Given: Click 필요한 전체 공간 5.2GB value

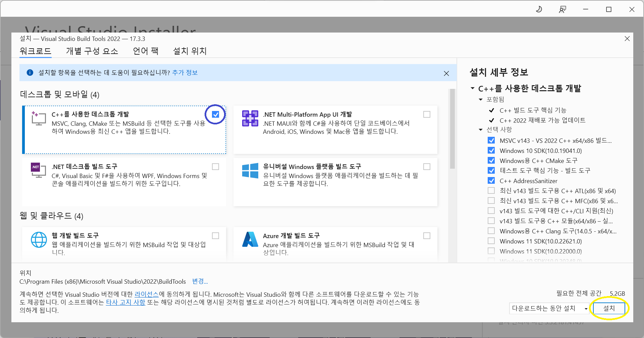Looking at the screenshot, I should [x=617, y=294].
